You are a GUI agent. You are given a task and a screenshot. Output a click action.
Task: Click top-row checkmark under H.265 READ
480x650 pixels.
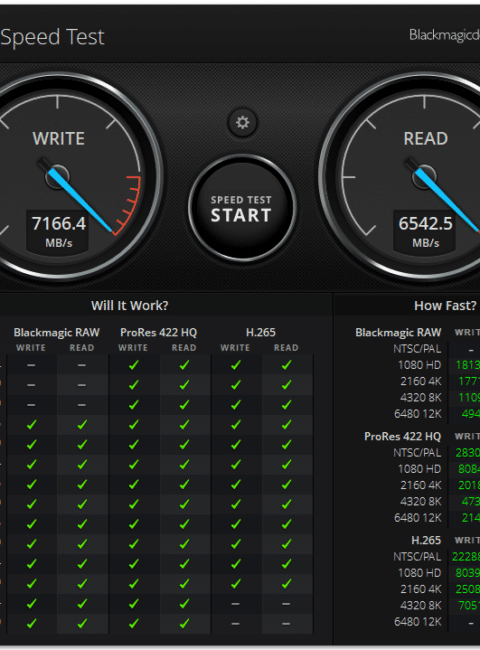(286, 365)
